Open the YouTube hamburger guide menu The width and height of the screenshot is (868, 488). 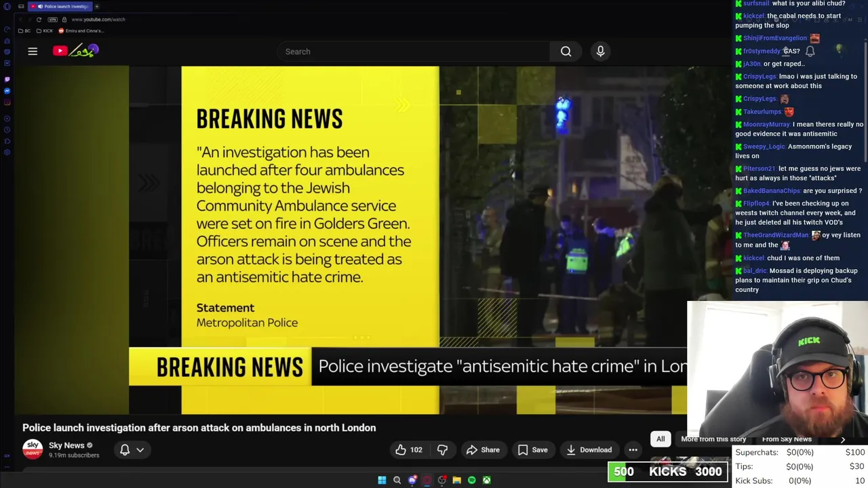(x=33, y=51)
